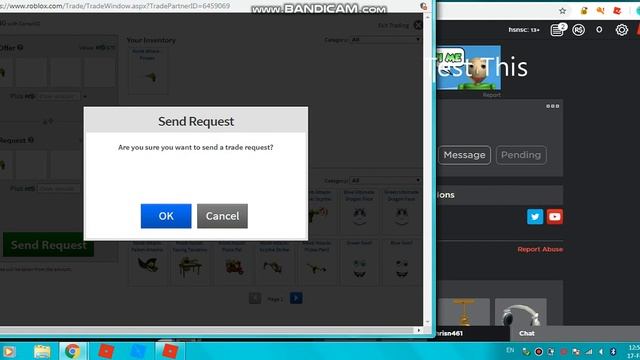The width and height of the screenshot is (640, 360).
Task: Select the item in Your Inventory panel
Action: (x=148, y=70)
